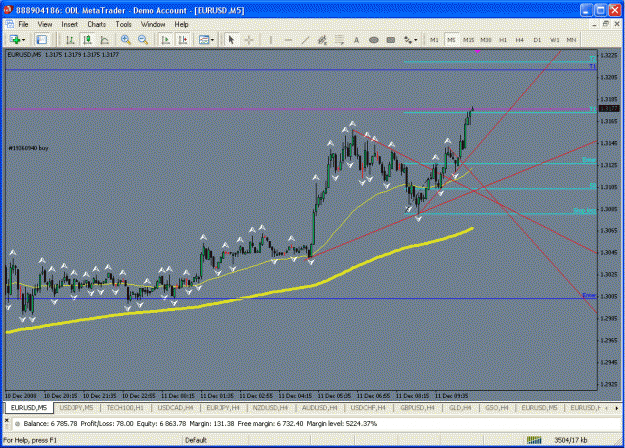
Task: Click the connection status bars indicator
Action: pyautogui.click(x=534, y=440)
